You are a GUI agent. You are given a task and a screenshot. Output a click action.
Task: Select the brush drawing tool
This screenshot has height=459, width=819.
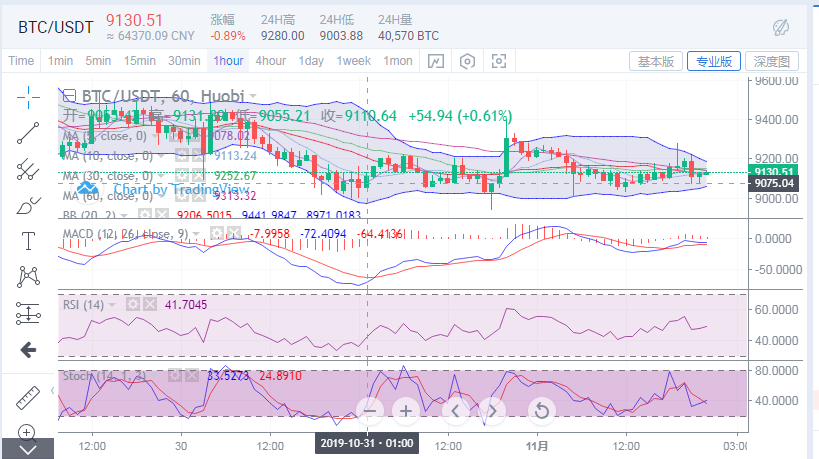click(x=28, y=206)
